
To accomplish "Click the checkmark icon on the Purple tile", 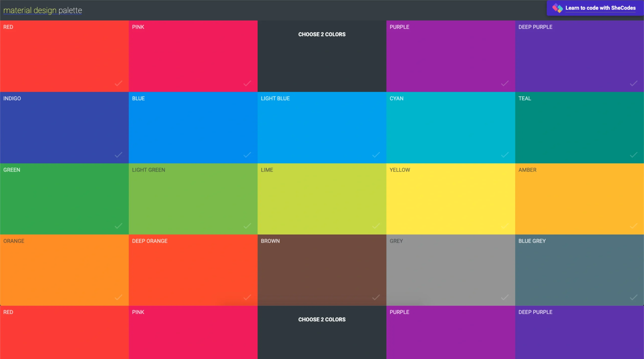I will [x=505, y=83].
